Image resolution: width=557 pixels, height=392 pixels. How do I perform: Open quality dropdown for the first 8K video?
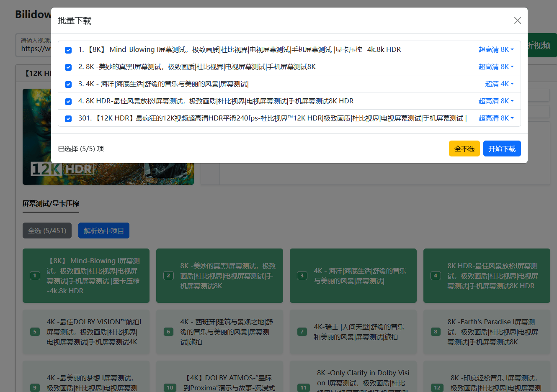click(496, 49)
